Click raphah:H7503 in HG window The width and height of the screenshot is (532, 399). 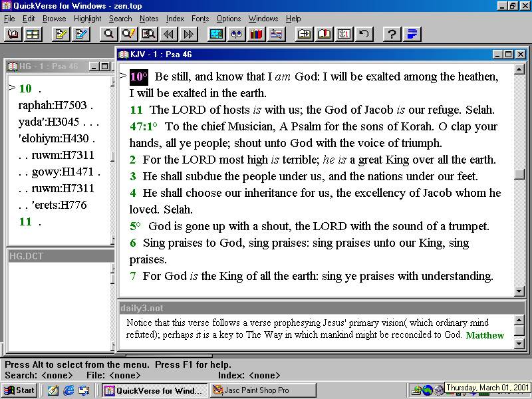pyautogui.click(x=53, y=105)
